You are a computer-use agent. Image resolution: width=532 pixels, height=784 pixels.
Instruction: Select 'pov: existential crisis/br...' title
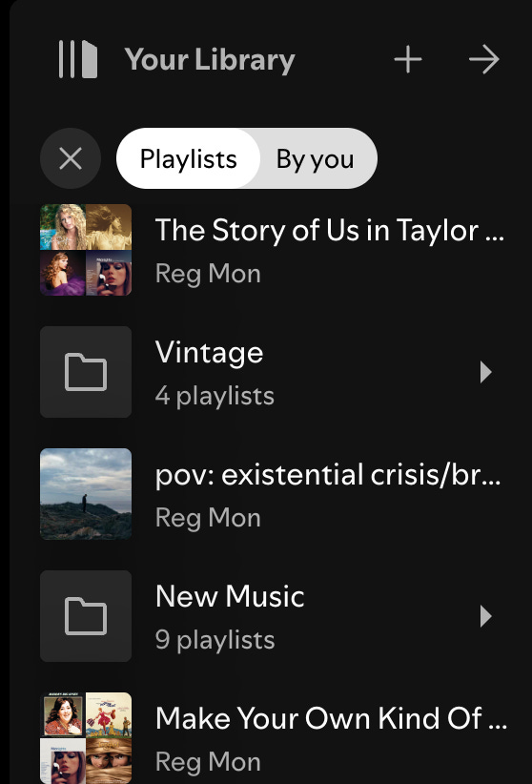coord(328,474)
